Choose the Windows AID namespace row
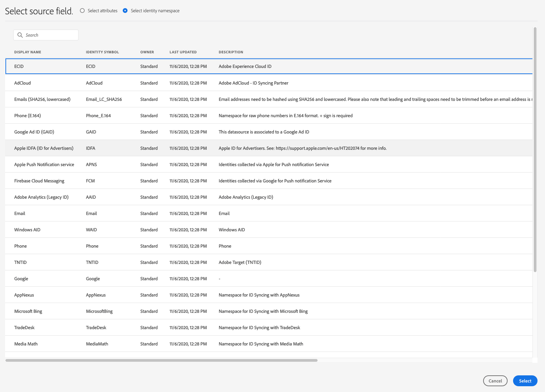The height and width of the screenshot is (392, 545). [27, 230]
